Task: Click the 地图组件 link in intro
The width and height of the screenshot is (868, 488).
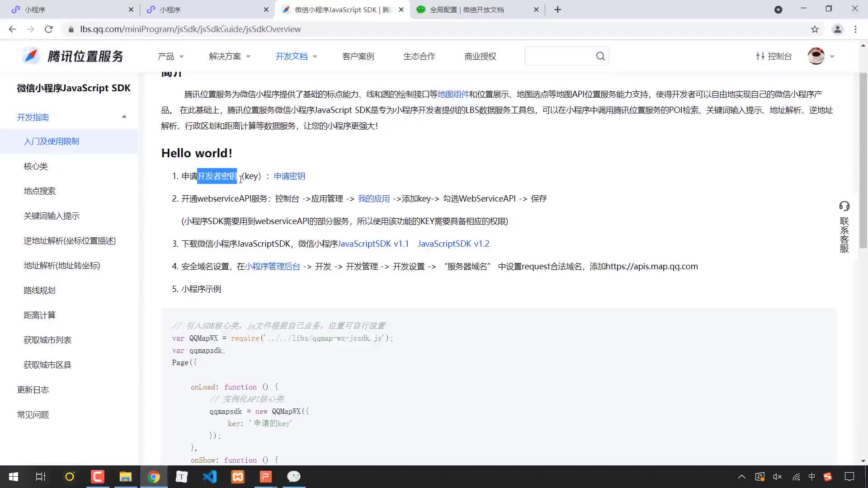Action: pyautogui.click(x=453, y=94)
